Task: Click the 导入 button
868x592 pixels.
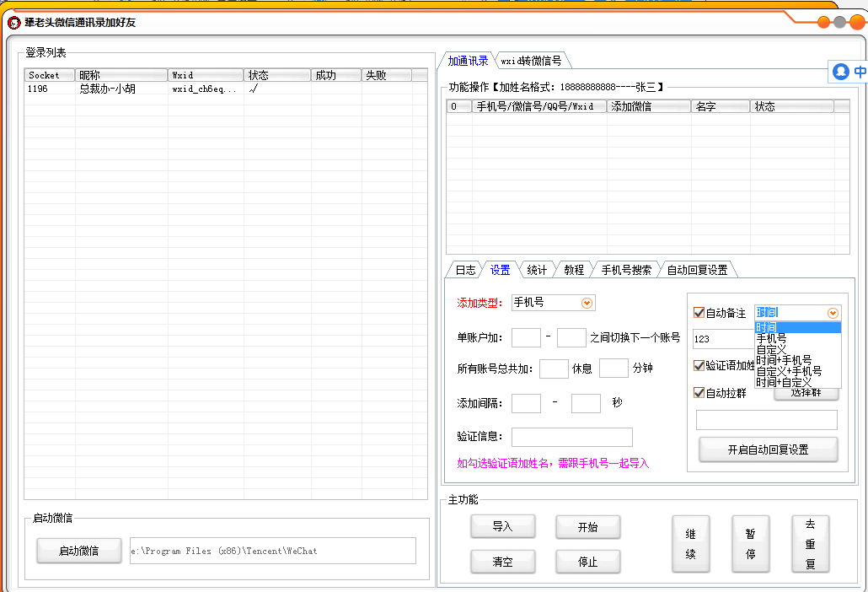Action: (x=502, y=527)
